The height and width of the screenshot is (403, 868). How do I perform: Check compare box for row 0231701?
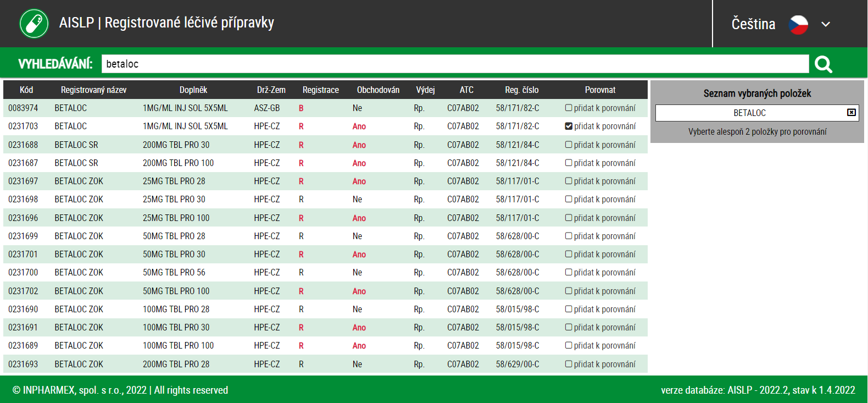pos(569,254)
